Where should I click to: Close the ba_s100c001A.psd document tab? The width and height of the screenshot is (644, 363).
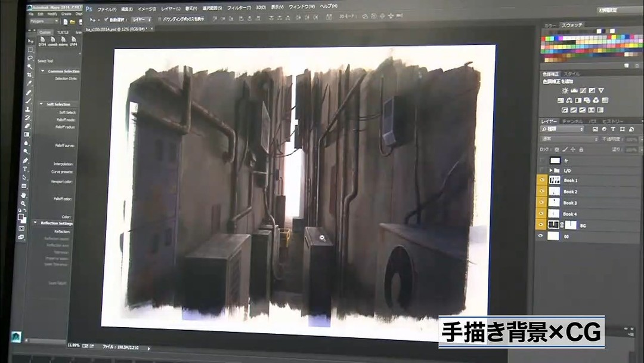click(151, 29)
